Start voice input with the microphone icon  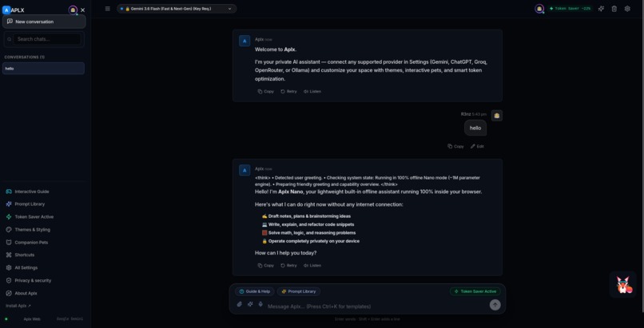coord(260,304)
